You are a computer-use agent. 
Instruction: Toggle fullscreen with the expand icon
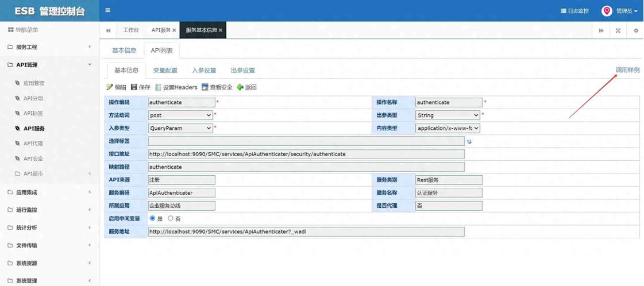click(618, 30)
